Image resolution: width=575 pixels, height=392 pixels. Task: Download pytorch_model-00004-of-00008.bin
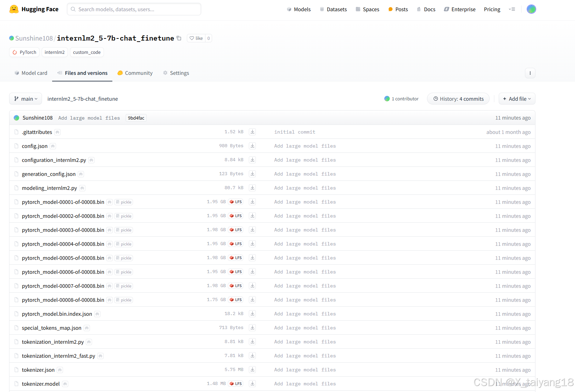(x=252, y=244)
